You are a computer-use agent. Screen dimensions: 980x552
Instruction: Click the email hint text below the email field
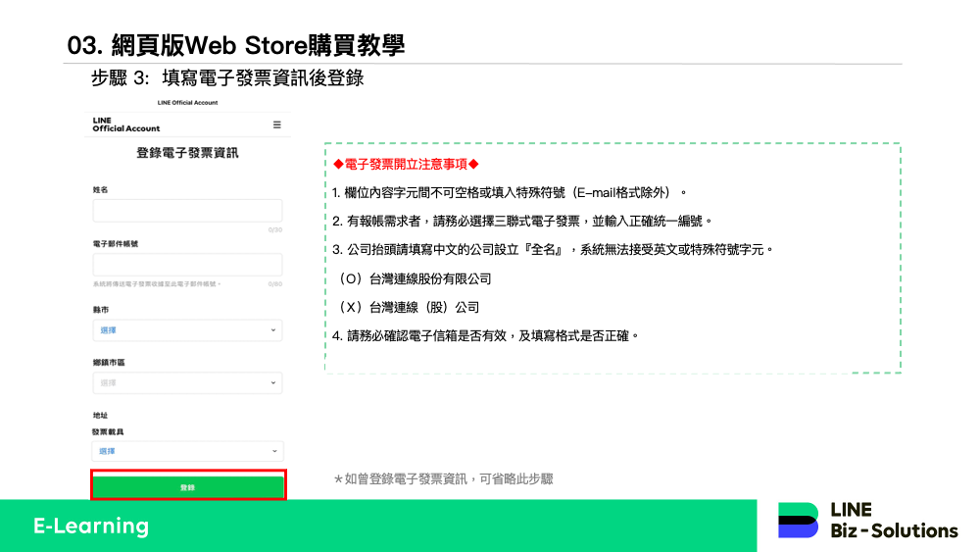click(157, 284)
